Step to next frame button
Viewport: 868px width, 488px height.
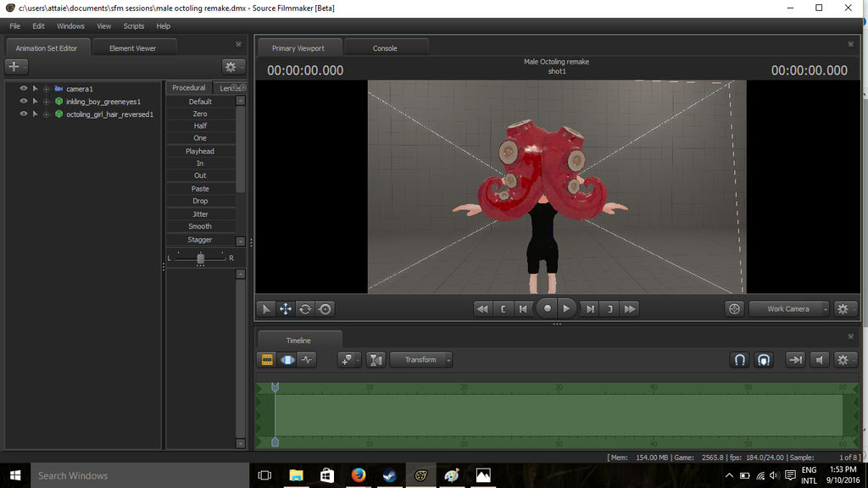[590, 308]
